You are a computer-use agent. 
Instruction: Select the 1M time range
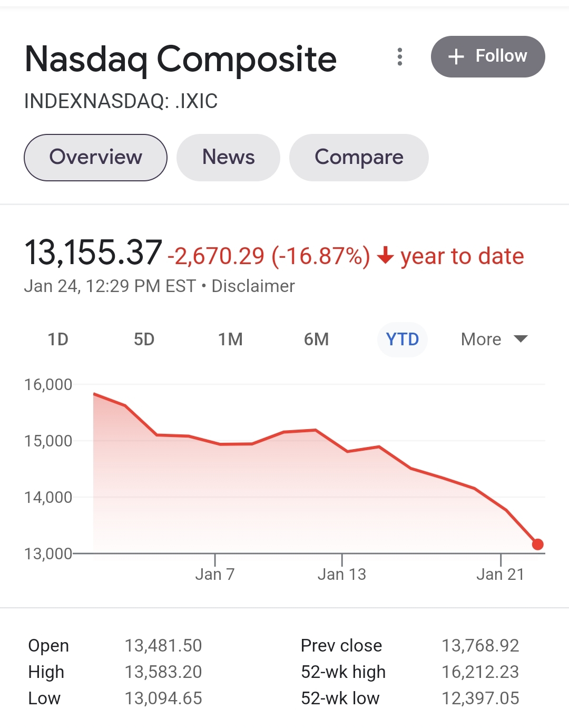tap(230, 339)
